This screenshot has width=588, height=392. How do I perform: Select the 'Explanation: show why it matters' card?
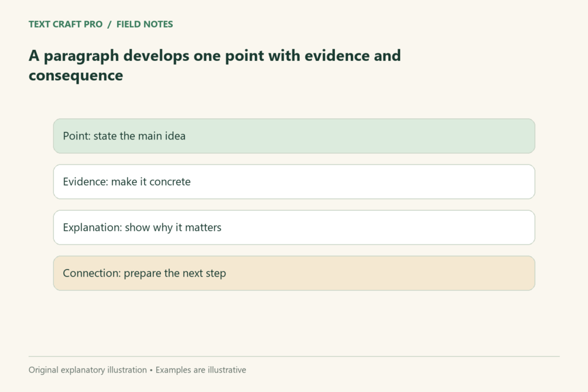click(x=294, y=227)
